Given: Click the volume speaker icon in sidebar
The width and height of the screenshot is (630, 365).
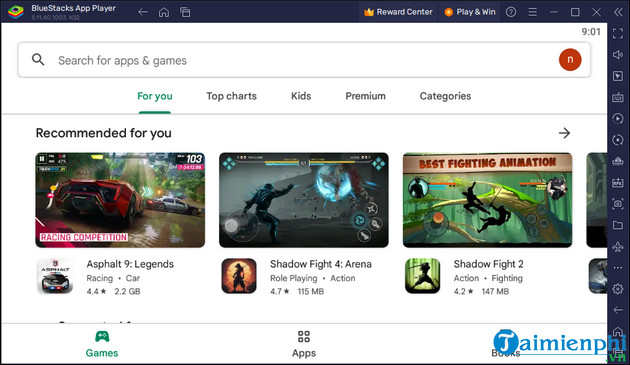Looking at the screenshot, I should click(618, 54).
